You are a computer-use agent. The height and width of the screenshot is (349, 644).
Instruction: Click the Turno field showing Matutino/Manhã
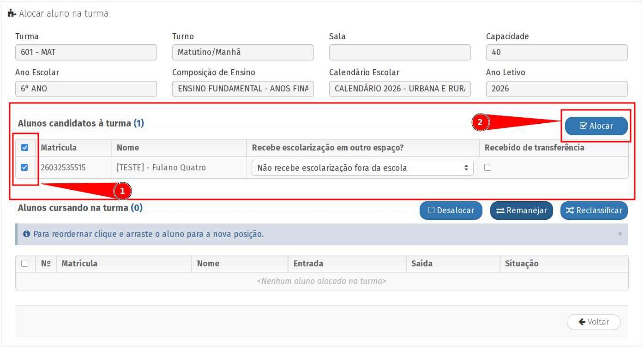tap(243, 52)
